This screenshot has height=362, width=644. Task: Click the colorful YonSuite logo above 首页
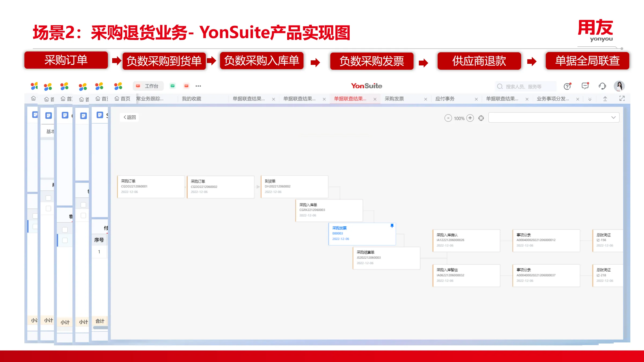point(118,86)
